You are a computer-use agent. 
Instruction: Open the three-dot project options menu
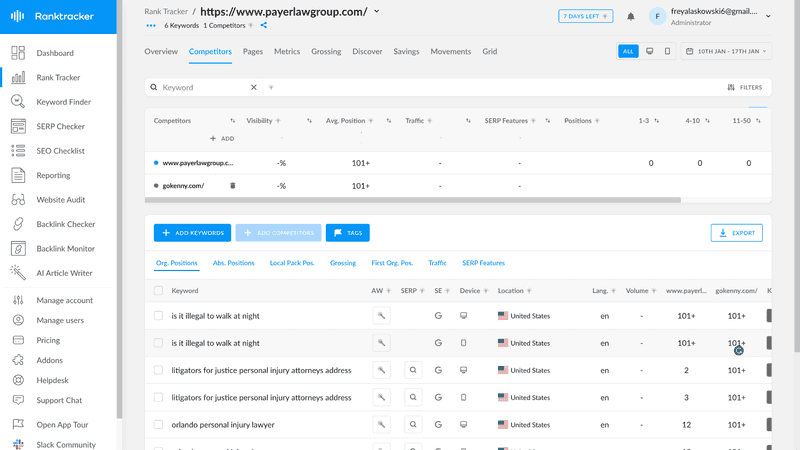(x=151, y=26)
